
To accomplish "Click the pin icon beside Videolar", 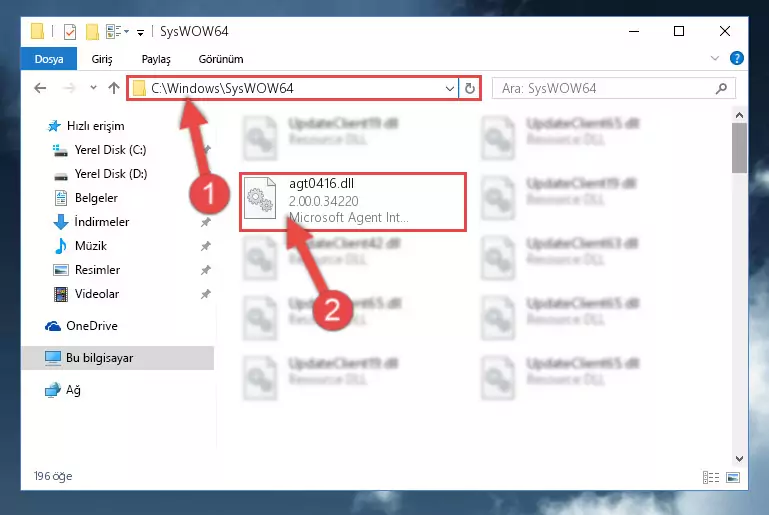I will click(205, 294).
